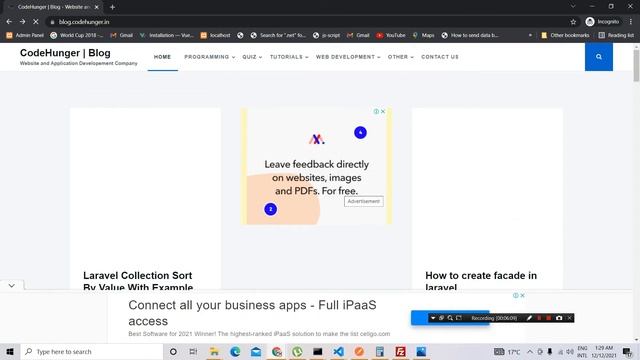Screen dimensions: 640x360
Task: Open a new browser tab with the plus button
Action: tap(112, 7)
